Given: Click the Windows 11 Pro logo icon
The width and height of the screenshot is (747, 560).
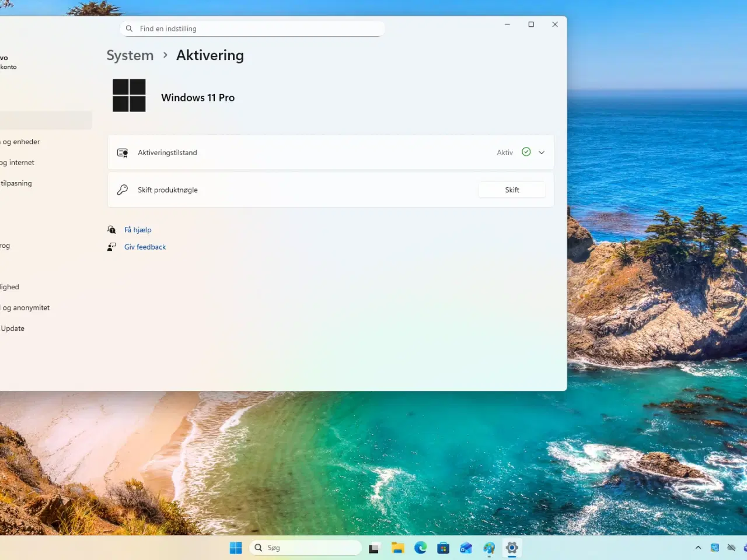Looking at the screenshot, I should 128,95.
